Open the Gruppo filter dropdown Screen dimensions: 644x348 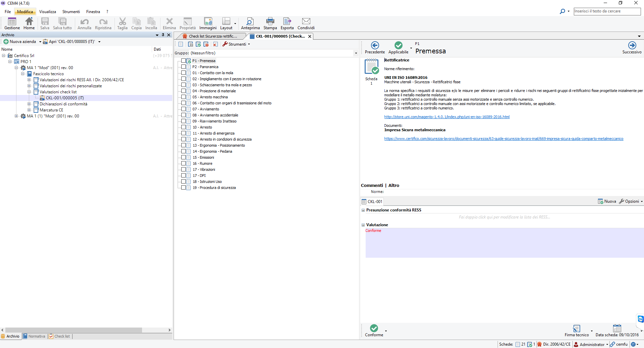[356, 53]
